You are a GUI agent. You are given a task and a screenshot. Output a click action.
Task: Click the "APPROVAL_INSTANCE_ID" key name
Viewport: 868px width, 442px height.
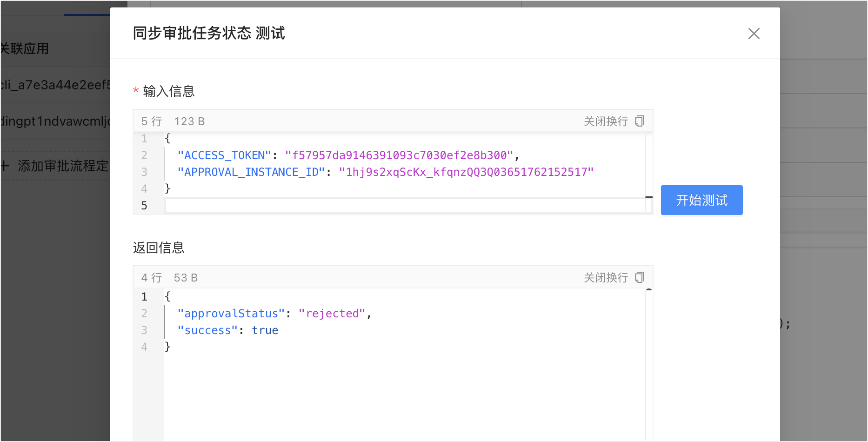(x=251, y=172)
